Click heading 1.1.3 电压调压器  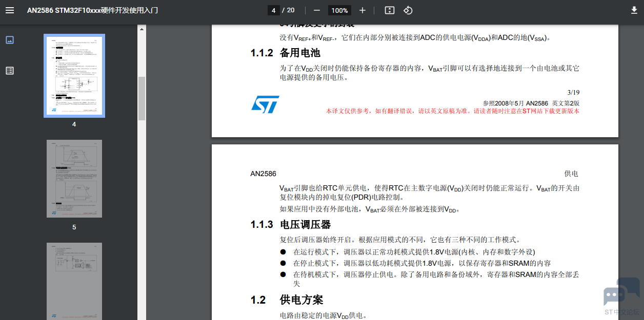tap(290, 225)
